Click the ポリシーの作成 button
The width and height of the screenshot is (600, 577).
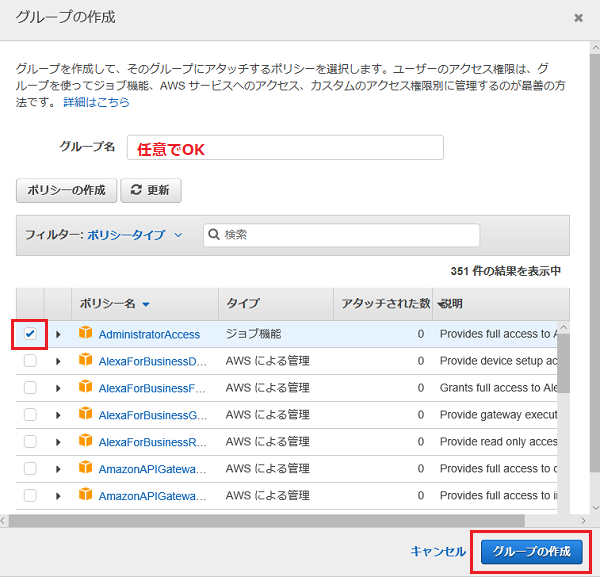click(x=66, y=190)
